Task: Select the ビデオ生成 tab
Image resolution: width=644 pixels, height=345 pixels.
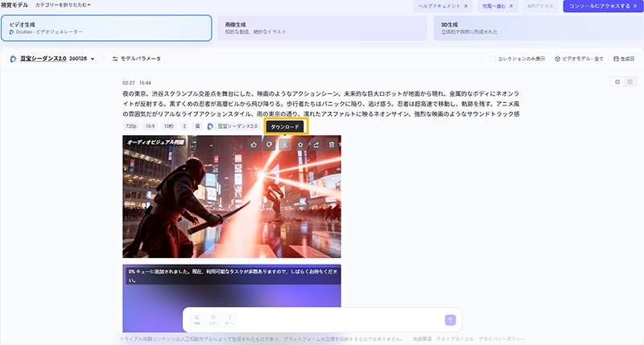Action: coord(106,28)
